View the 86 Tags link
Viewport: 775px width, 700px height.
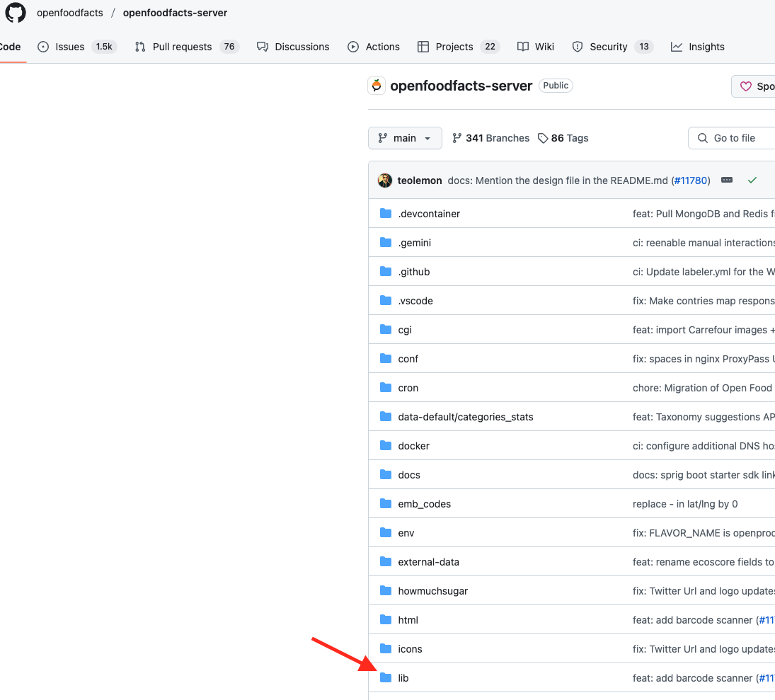pos(563,138)
